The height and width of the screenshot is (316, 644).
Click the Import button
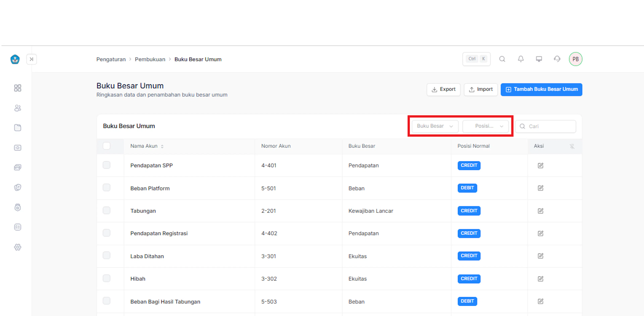481,89
